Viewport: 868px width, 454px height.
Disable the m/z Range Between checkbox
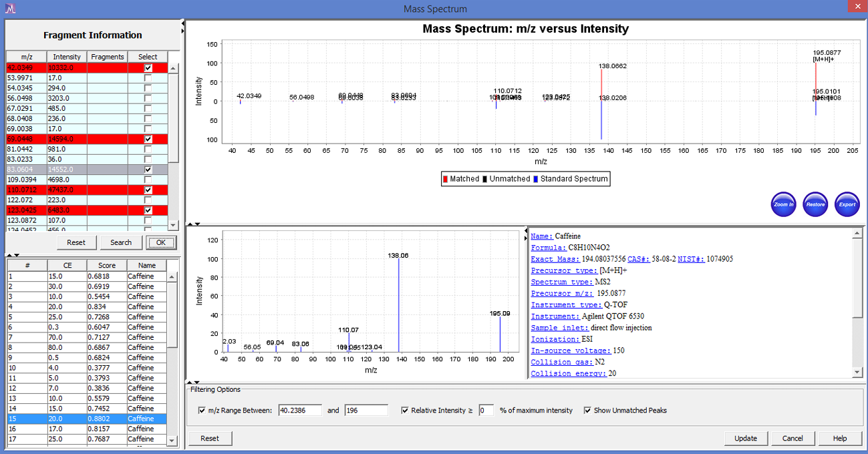[202, 411]
